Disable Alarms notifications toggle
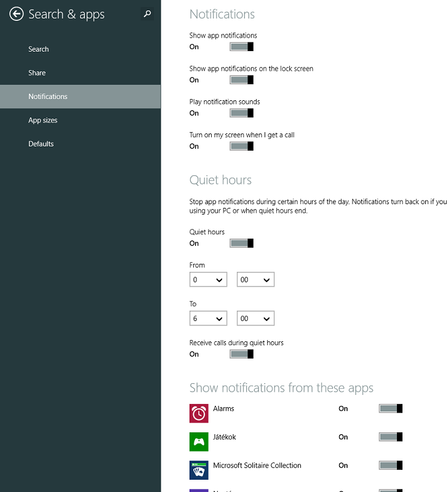 click(391, 408)
